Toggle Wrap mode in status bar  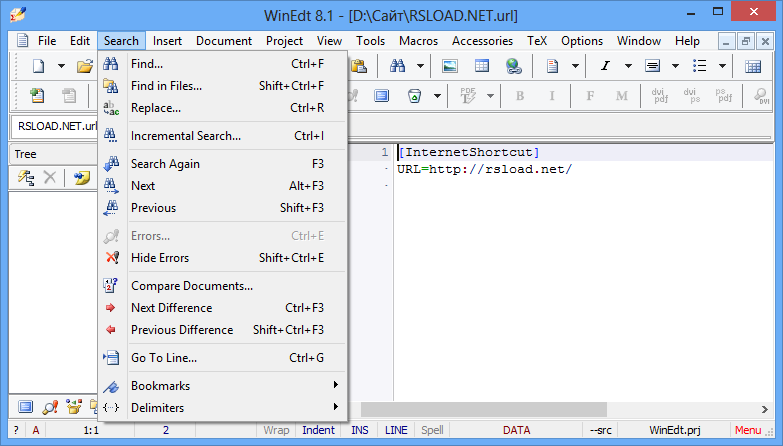pos(276,430)
